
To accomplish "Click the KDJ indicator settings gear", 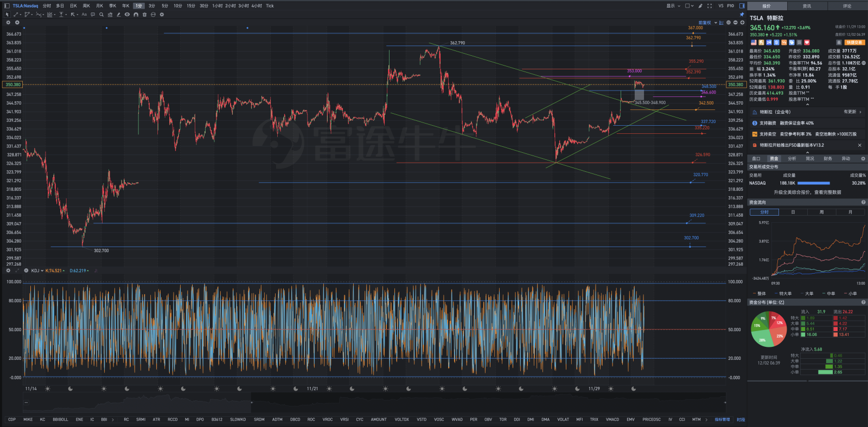I will click(x=8, y=270).
